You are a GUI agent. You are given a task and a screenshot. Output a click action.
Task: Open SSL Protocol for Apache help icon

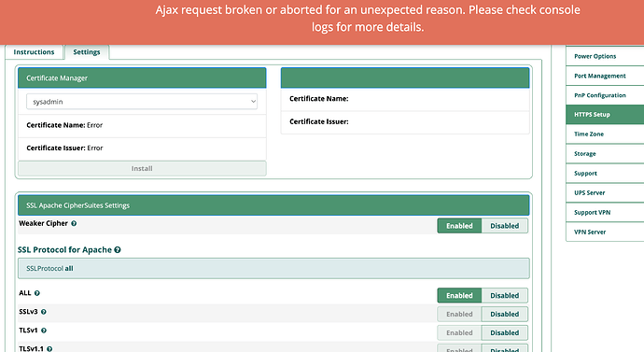click(118, 249)
